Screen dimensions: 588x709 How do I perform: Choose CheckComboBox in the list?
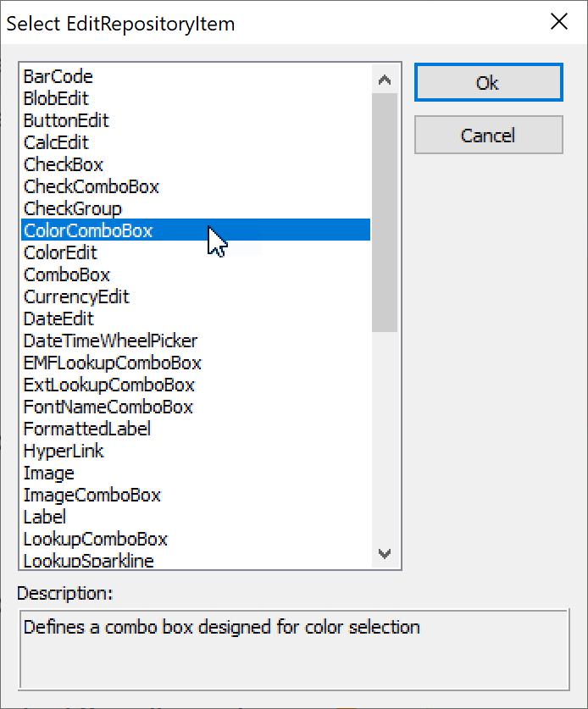[x=92, y=187]
